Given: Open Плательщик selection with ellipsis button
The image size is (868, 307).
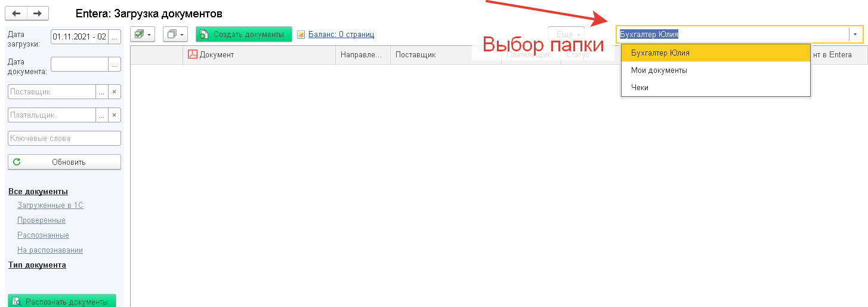Looking at the screenshot, I should pyautogui.click(x=102, y=115).
